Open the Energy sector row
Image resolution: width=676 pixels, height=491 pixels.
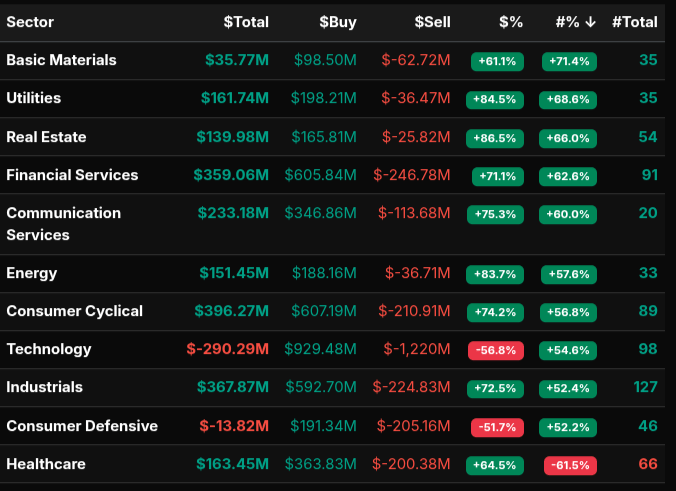[32, 273]
